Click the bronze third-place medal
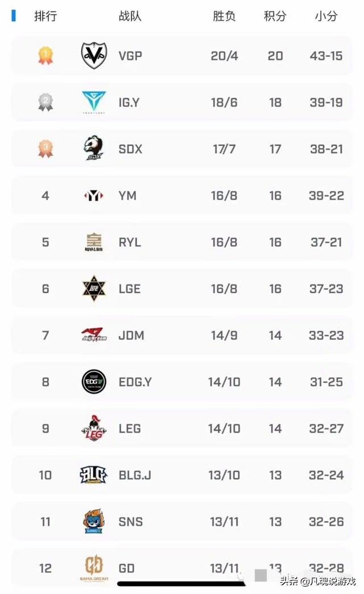The height and width of the screenshot is (594, 364). pos(45,149)
